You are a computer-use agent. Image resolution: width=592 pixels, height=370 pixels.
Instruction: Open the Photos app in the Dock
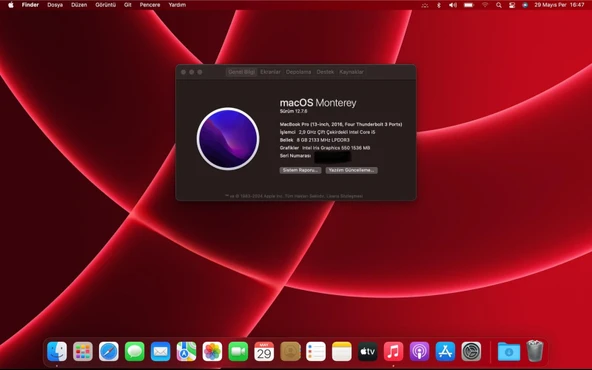[212, 352]
